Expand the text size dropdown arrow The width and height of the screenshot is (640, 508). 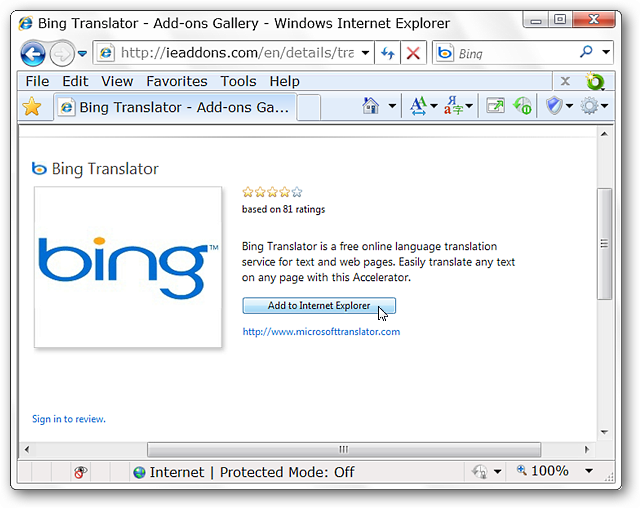434,106
